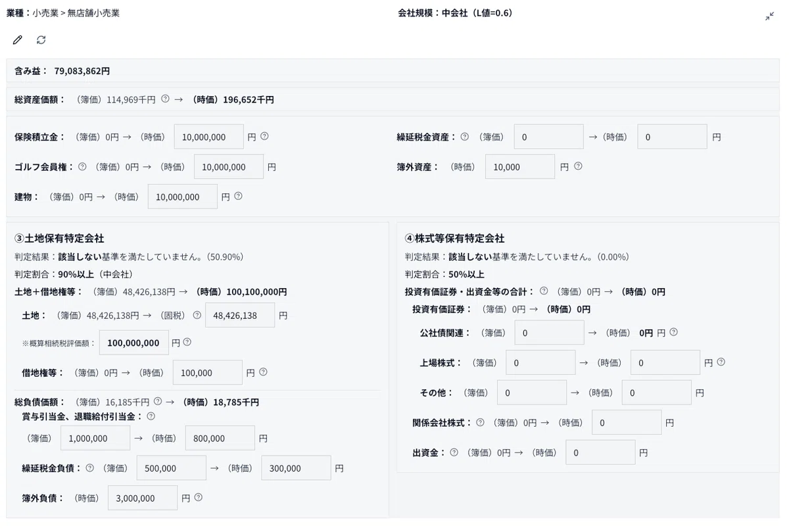Viewport: 789px width, 532px height.
Task: Focus the ゴルフ会員権 market value field
Action: tap(229, 167)
